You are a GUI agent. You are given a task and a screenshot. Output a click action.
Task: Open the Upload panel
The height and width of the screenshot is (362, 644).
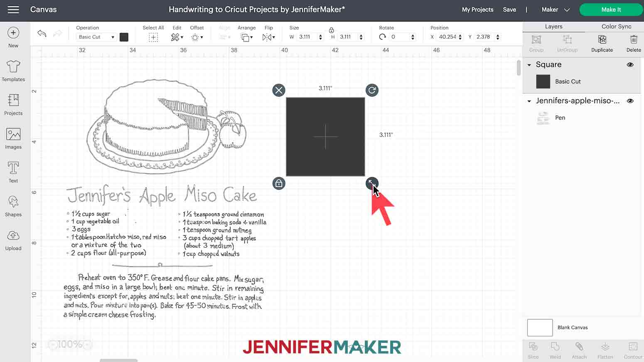coord(13,240)
